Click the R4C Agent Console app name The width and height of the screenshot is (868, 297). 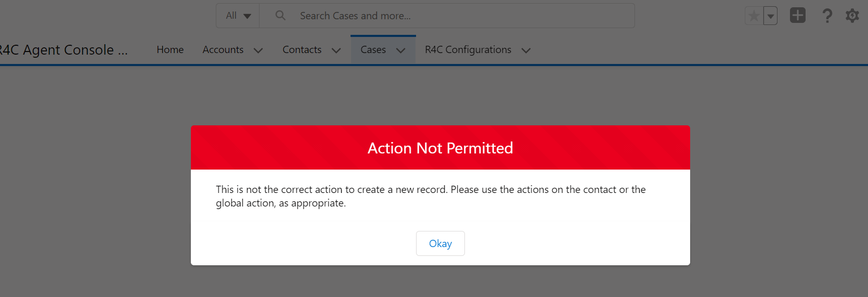point(63,50)
